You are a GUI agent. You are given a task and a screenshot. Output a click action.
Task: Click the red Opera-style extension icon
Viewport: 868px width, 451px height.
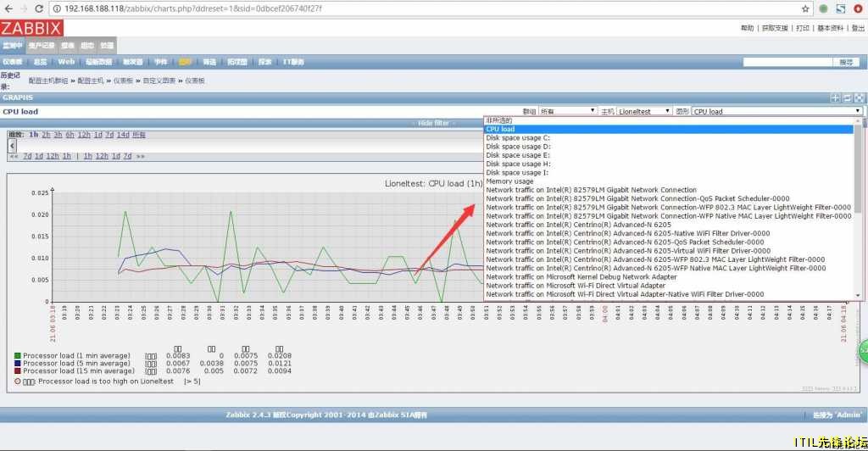(858, 8)
